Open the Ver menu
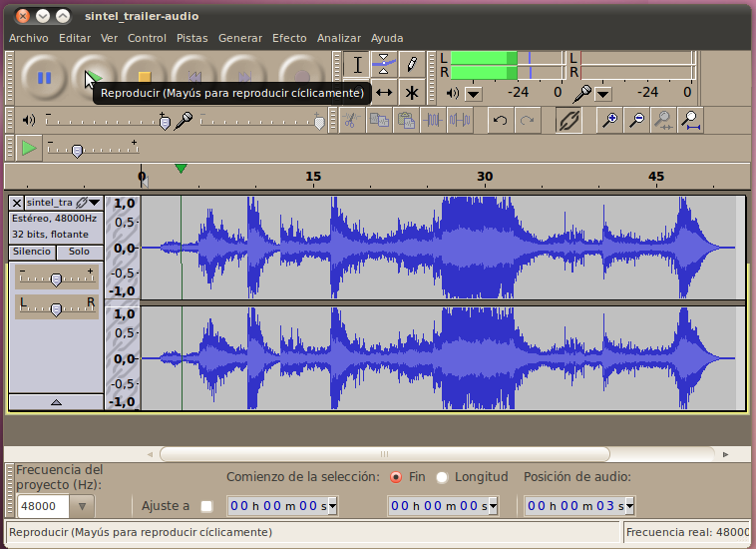Image resolution: width=756 pixels, height=549 pixels. [109, 38]
